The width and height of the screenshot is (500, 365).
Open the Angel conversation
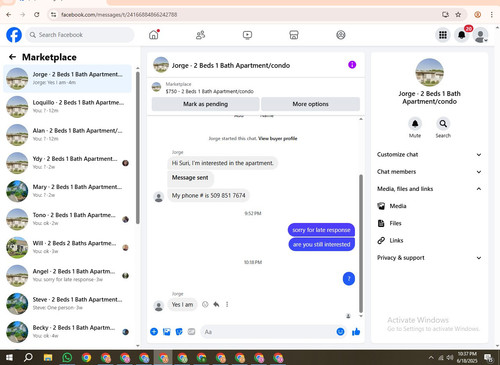click(67, 276)
